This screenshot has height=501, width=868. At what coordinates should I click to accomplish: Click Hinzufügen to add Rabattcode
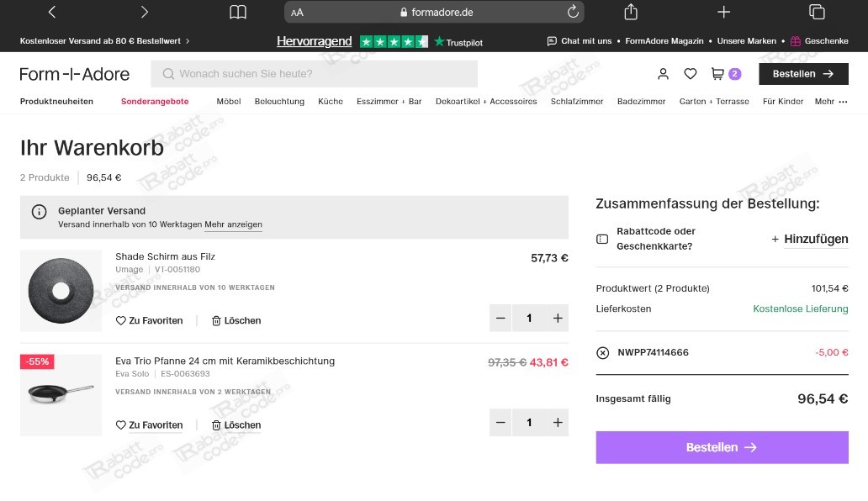coord(809,239)
